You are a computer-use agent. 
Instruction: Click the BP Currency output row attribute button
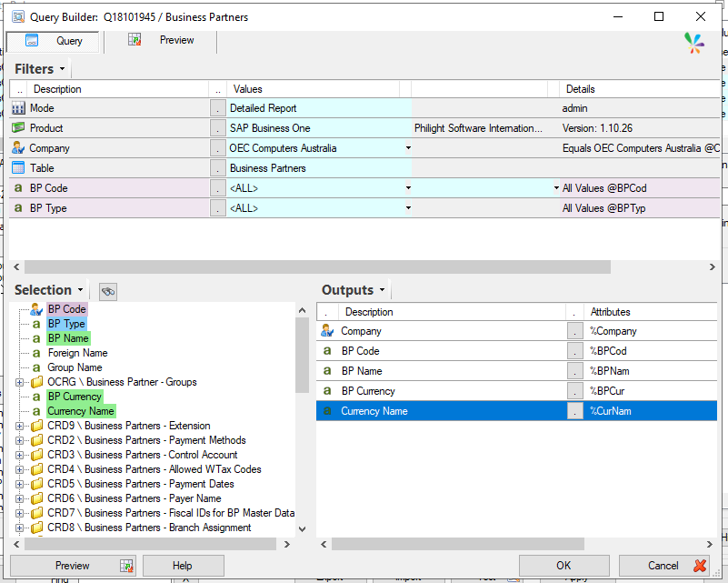tap(574, 391)
